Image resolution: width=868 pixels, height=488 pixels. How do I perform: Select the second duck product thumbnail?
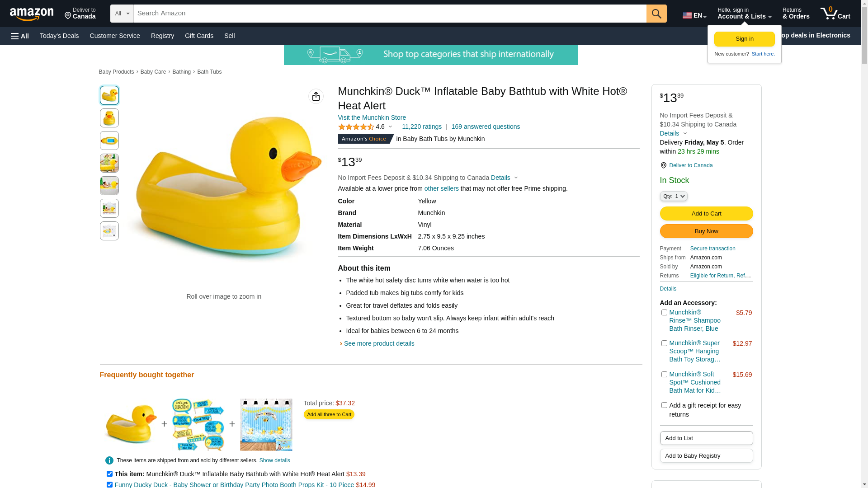[x=109, y=118]
